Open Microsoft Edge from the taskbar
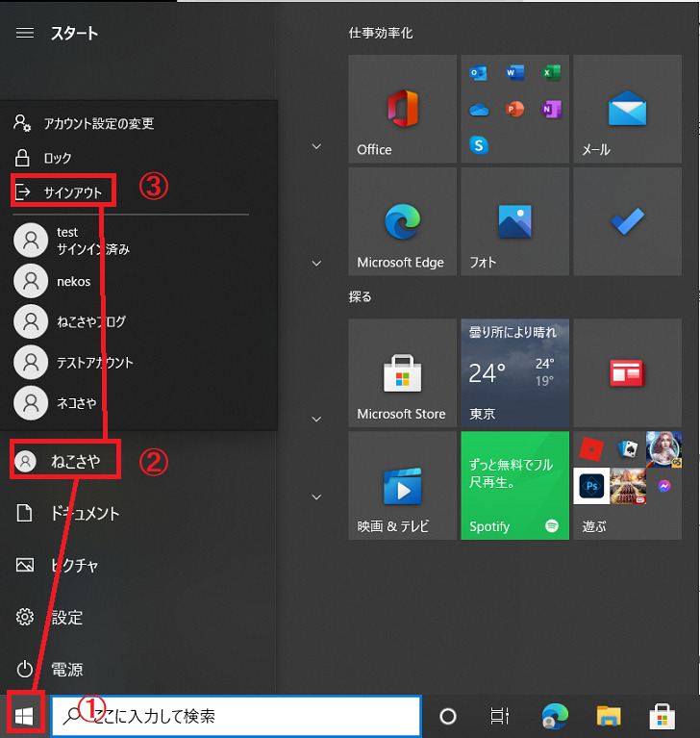Viewport: 700px width, 738px height. pos(555,716)
